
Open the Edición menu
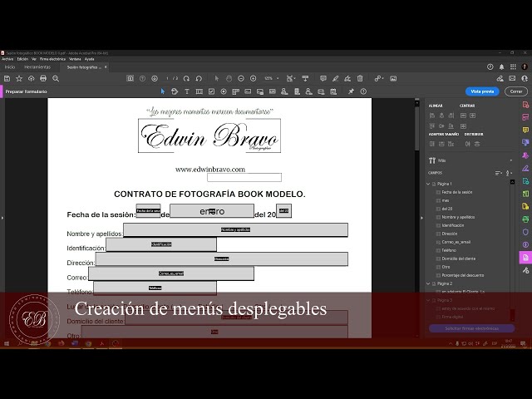(x=22, y=59)
